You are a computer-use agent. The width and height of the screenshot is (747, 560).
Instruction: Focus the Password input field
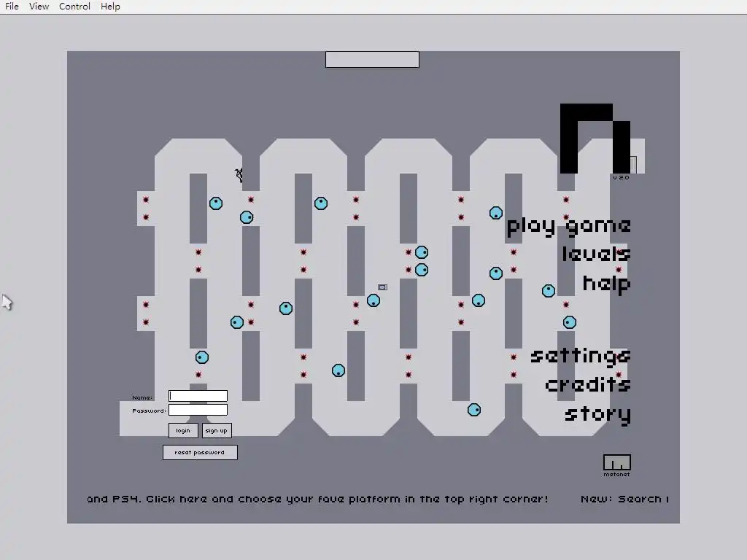[198, 410]
